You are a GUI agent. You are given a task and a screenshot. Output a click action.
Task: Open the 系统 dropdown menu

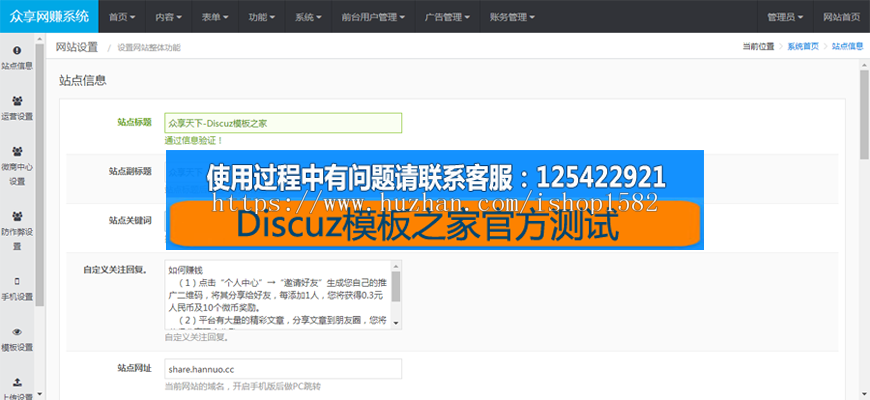308,17
